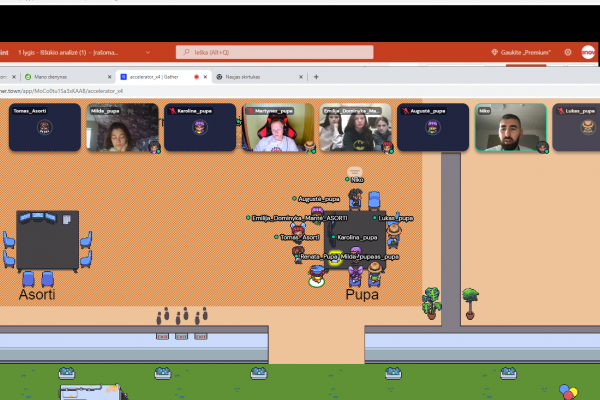Click the avatar standing on the white circle
Viewport: 600px width, 400px height.
317,275
